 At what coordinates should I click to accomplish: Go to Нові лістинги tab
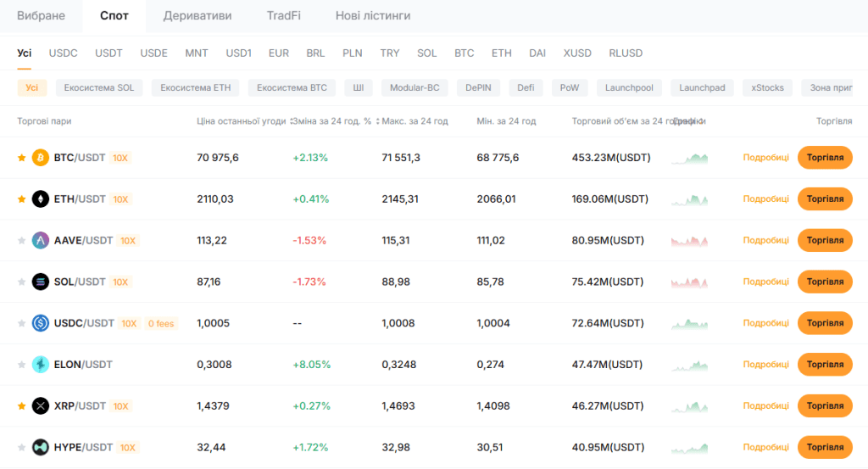click(x=373, y=15)
